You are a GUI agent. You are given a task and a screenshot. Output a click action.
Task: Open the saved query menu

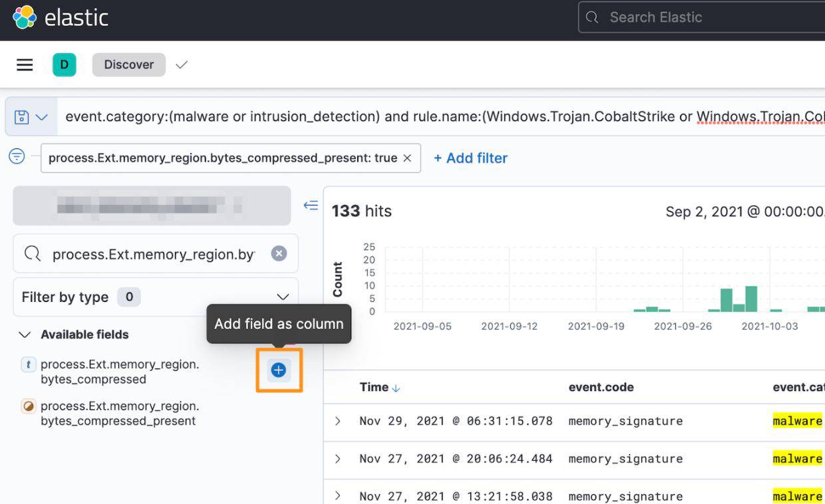31,117
